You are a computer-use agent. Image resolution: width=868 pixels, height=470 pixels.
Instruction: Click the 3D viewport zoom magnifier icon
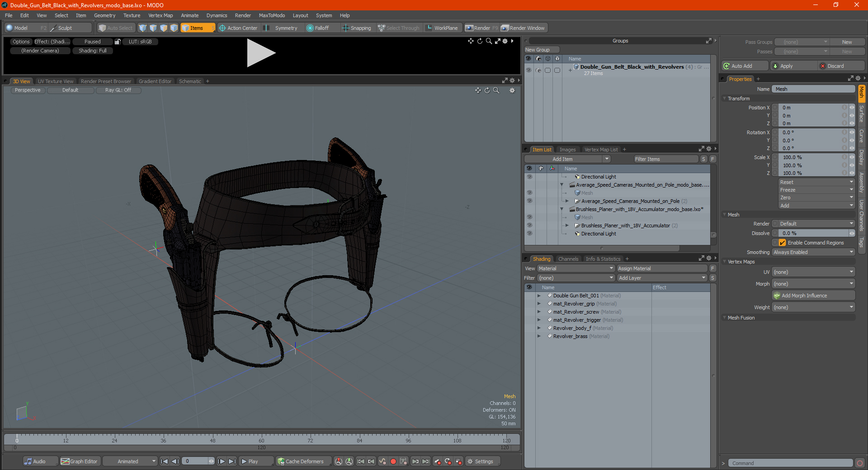(x=496, y=90)
